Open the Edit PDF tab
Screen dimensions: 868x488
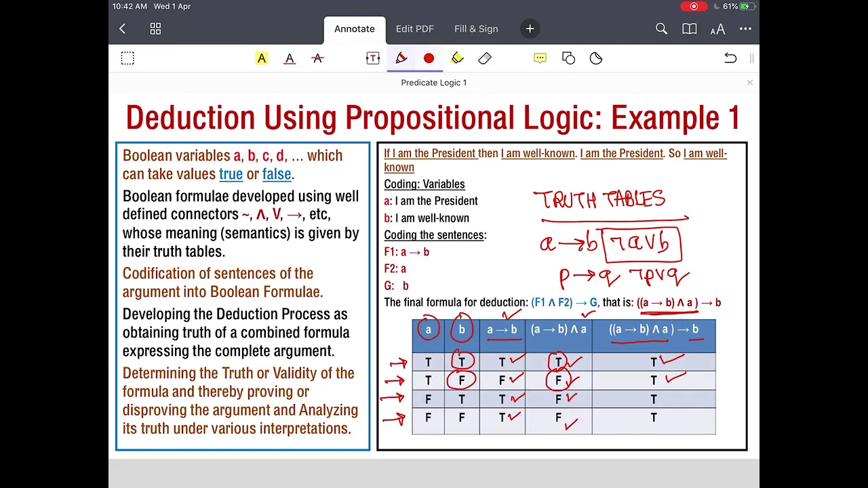pyautogui.click(x=414, y=28)
